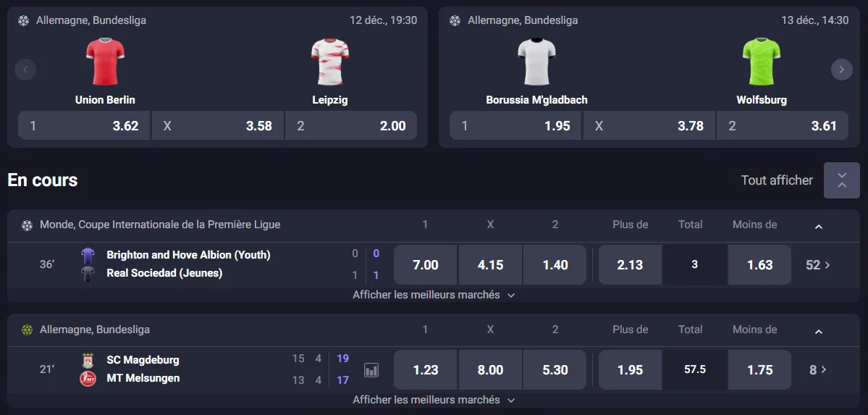Open statistics icon for SC Magdeburg match
Viewport: 868px width, 415px height.
pos(371,370)
